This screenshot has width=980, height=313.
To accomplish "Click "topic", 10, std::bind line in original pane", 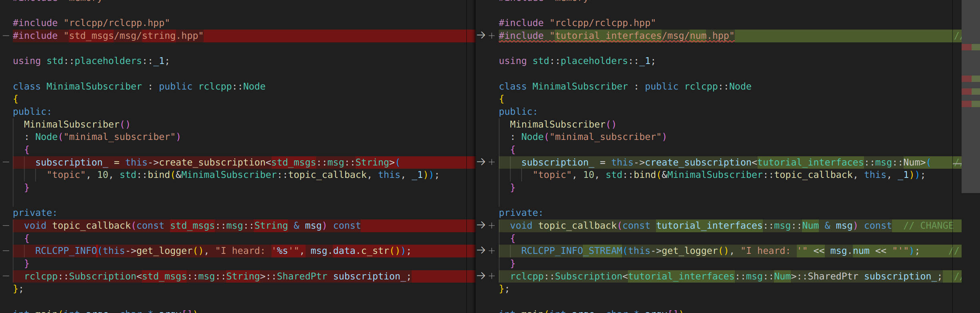I will [x=243, y=175].
